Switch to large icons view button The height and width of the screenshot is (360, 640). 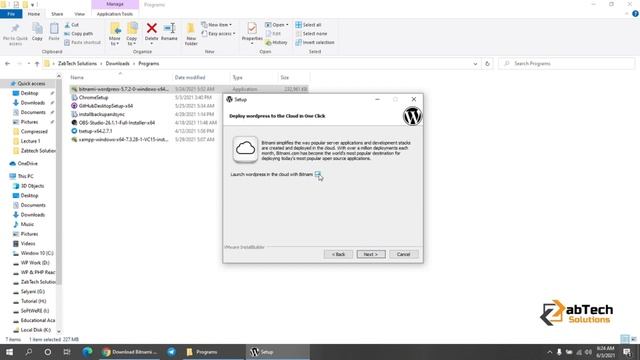click(633, 339)
